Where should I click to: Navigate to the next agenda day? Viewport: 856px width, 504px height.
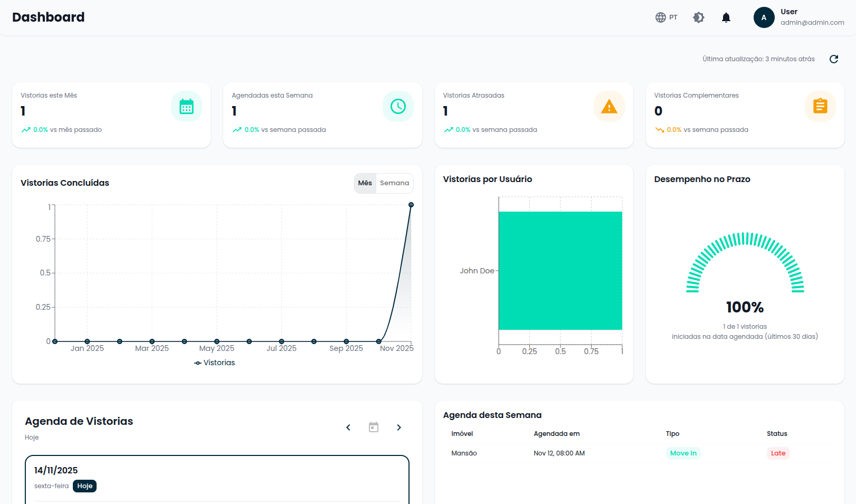pos(399,427)
